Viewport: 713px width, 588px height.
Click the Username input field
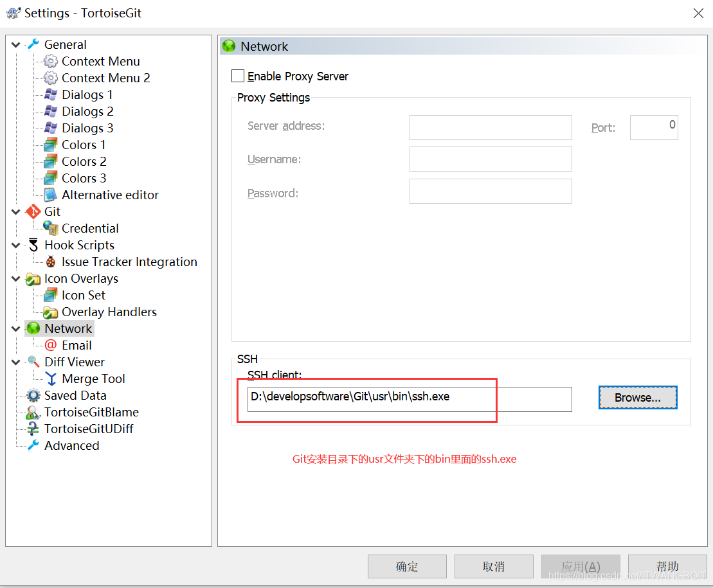point(491,159)
